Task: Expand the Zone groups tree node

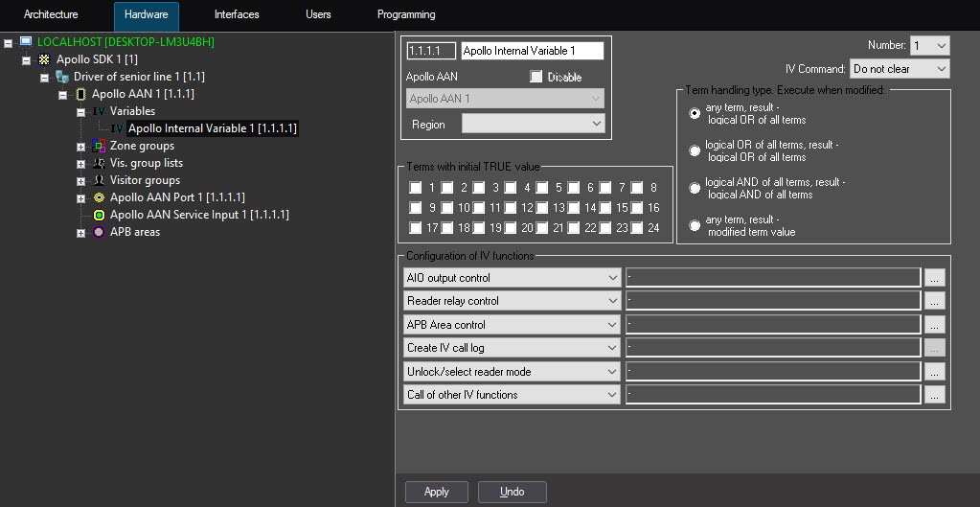Action: tap(80, 146)
